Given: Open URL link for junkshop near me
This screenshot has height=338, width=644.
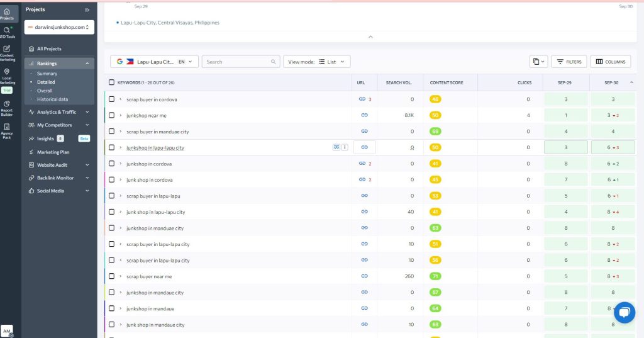Looking at the screenshot, I should click(x=364, y=115).
